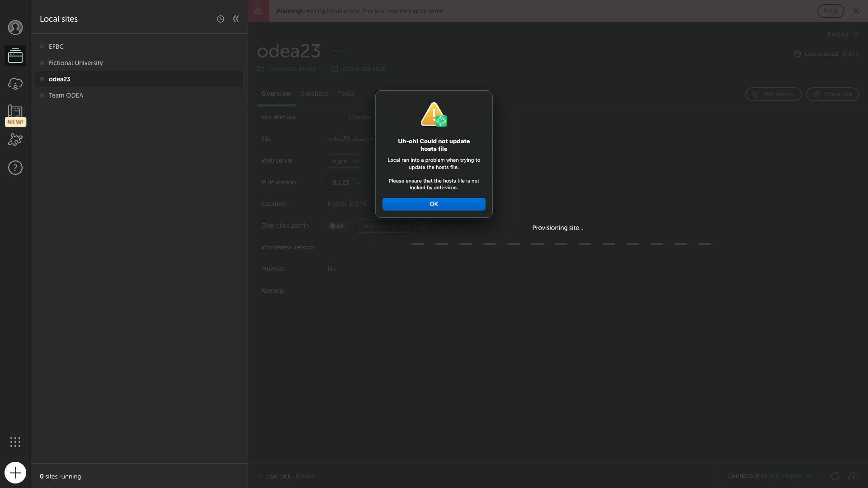Expand the nginx web server dropdown

pos(346,161)
